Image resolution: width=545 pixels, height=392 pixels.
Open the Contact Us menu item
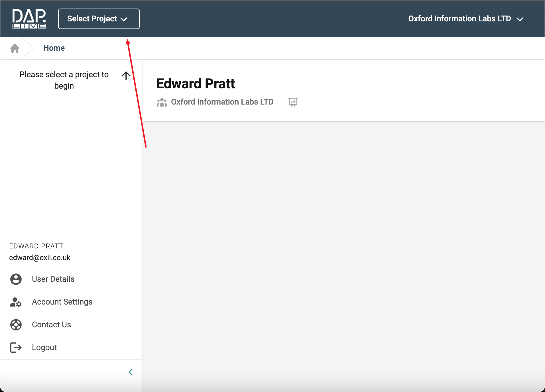[x=51, y=325]
